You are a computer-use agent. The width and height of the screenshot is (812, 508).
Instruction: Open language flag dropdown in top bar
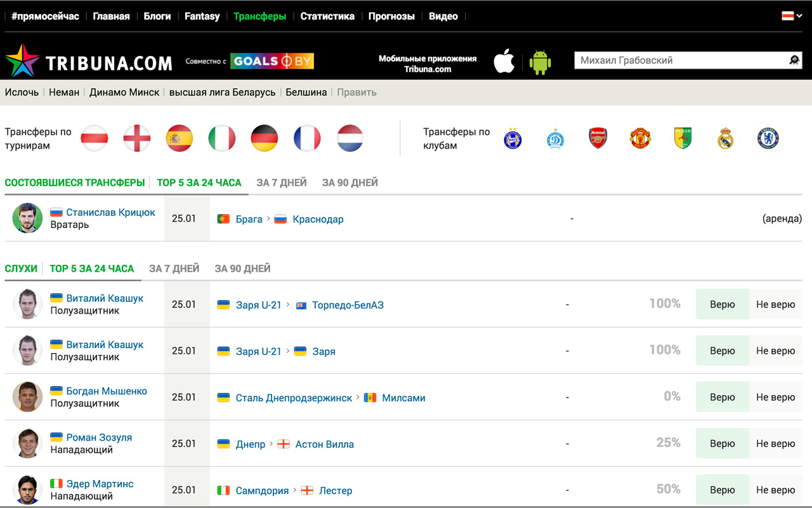coord(792,16)
